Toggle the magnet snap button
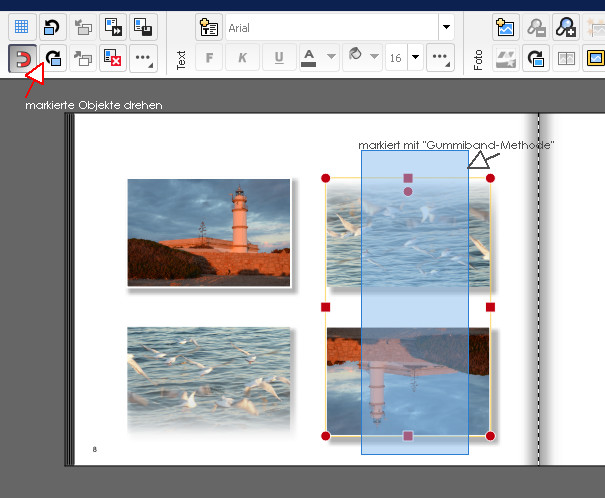The height and width of the screenshot is (498, 605). click(x=20, y=59)
